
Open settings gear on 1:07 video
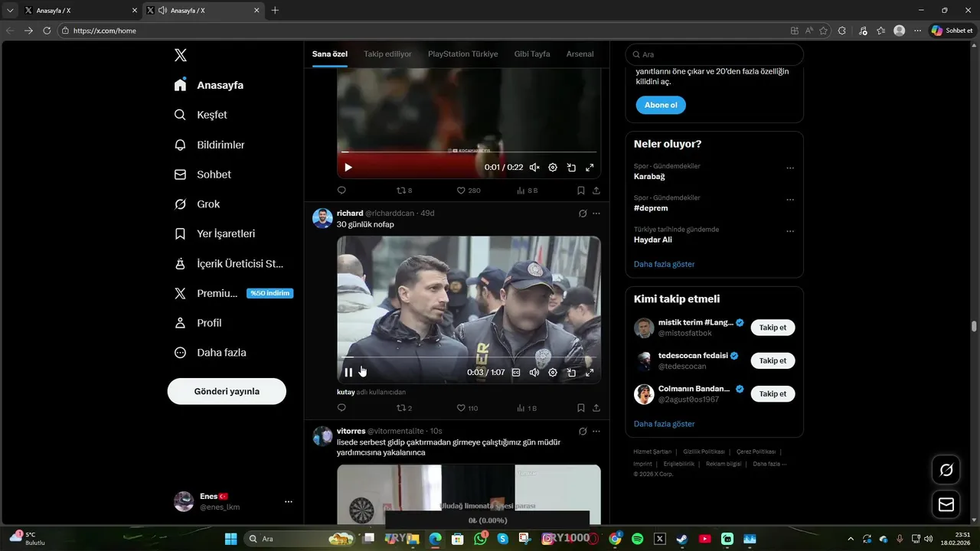tap(553, 373)
